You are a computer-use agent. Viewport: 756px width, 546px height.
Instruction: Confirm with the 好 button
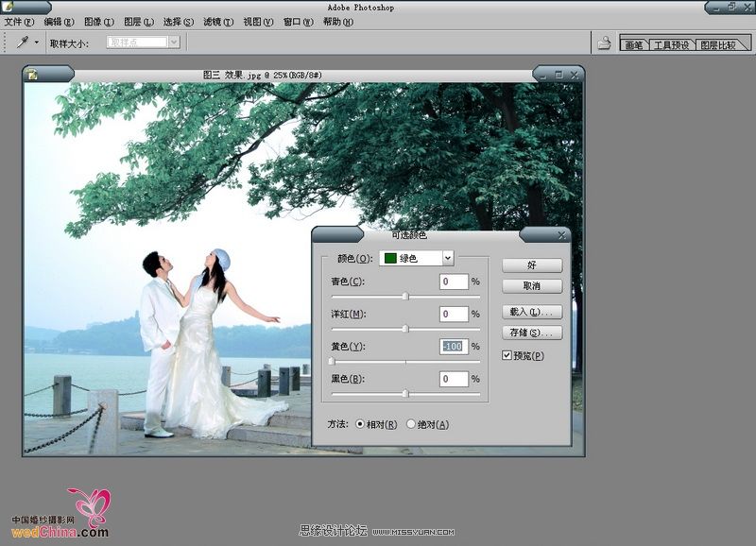coord(532,265)
